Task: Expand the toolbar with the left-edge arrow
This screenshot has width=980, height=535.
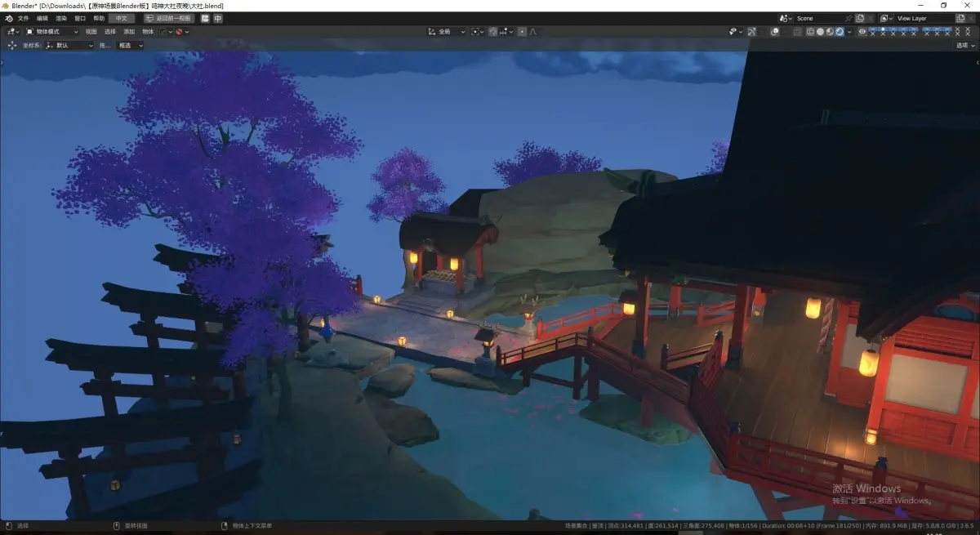Action: 2,62
